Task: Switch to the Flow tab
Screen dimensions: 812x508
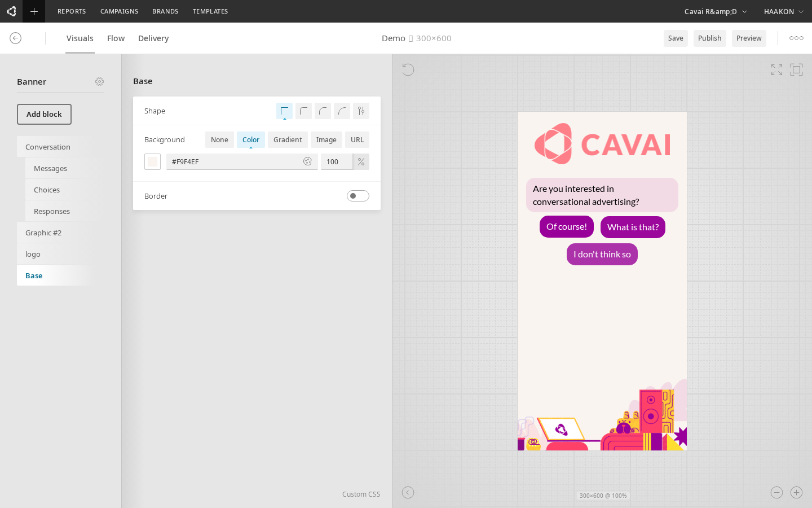Action: tap(116, 38)
